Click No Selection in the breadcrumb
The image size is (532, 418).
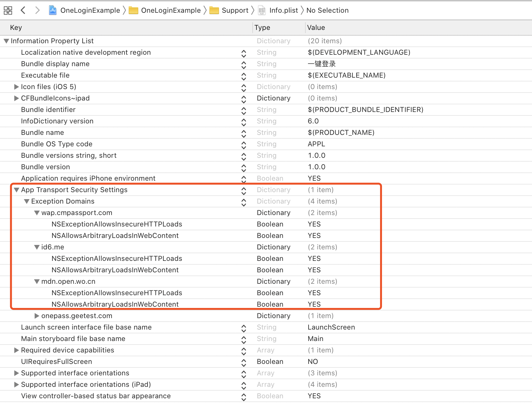(x=327, y=10)
